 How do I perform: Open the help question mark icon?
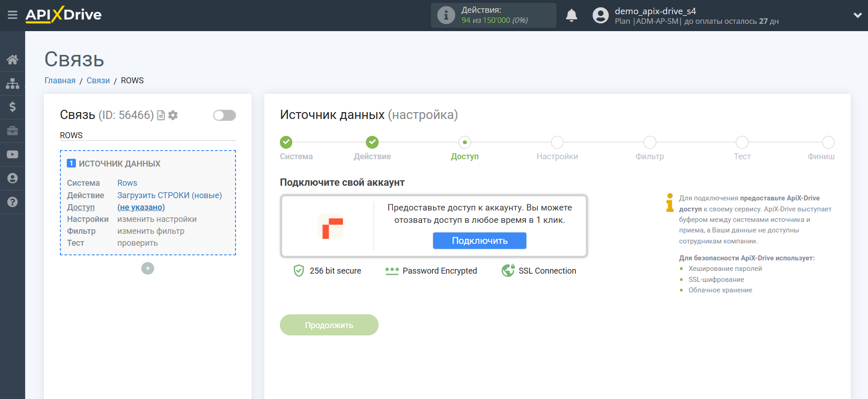[x=12, y=202]
